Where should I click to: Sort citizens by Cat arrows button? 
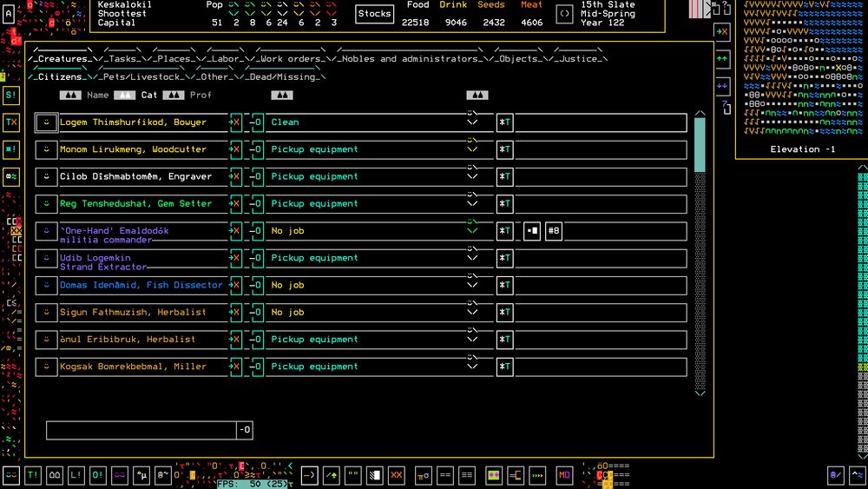[124, 96]
